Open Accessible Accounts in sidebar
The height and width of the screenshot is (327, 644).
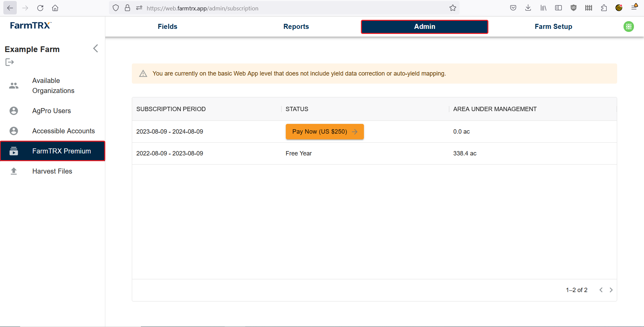(x=53, y=131)
